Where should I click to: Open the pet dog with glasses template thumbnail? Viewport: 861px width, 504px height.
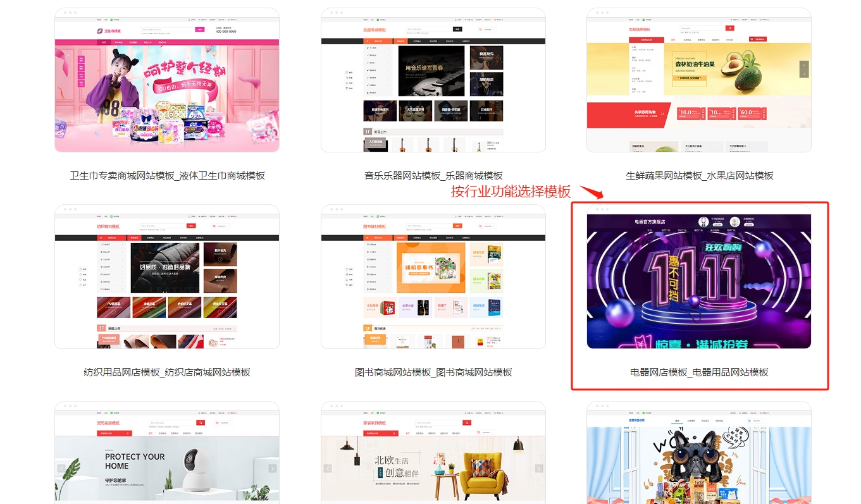click(699, 452)
